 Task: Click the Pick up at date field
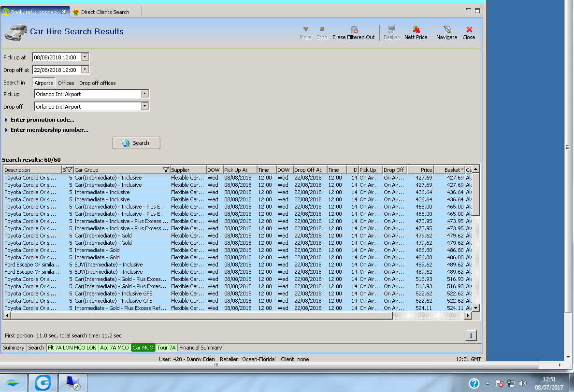57,57
